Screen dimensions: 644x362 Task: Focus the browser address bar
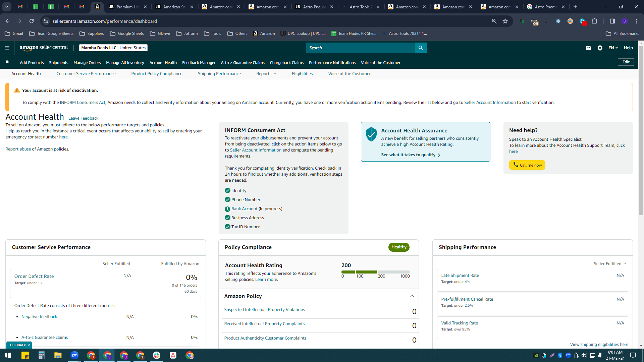tap(268, 21)
